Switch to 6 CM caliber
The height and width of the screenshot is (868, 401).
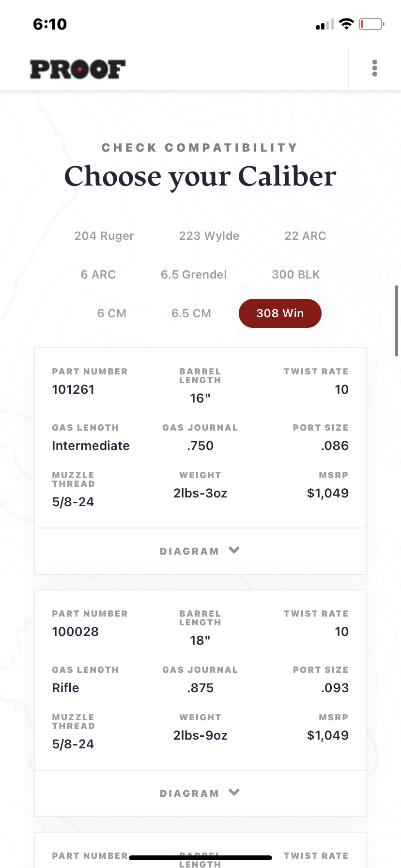(112, 313)
